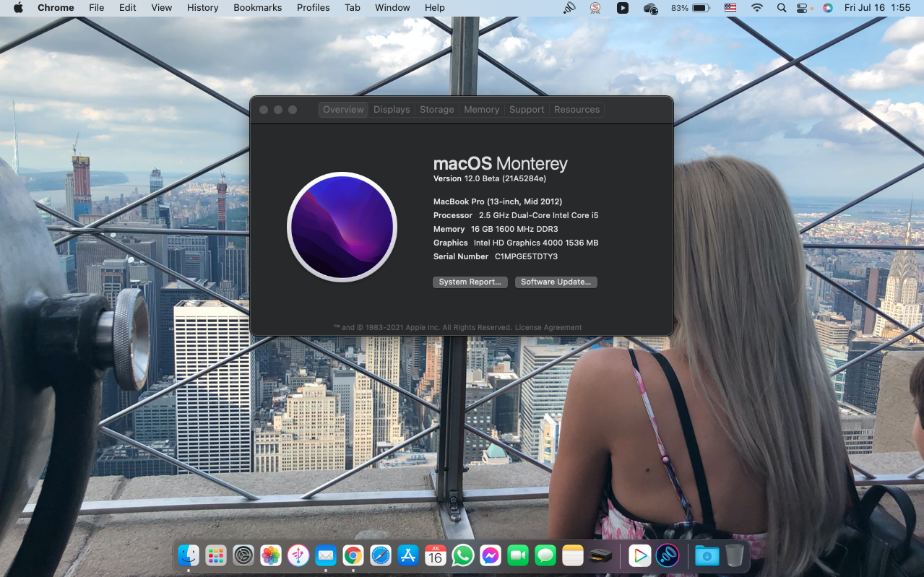Viewport: 924px width, 577px height.
Task: Open the Profiles menu
Action: [x=314, y=7]
